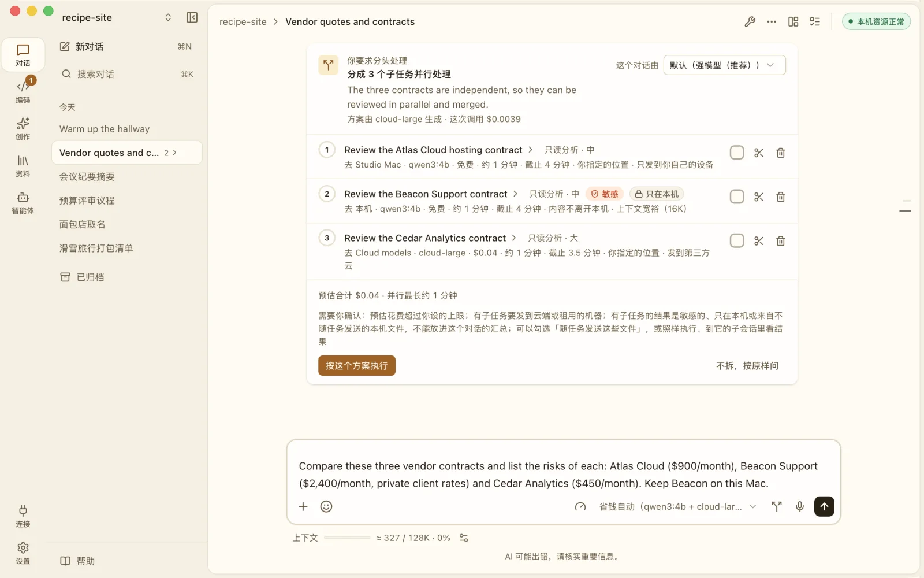This screenshot has width=924, height=578.
Task: Open 设置 settings gear
Action: pos(23,553)
